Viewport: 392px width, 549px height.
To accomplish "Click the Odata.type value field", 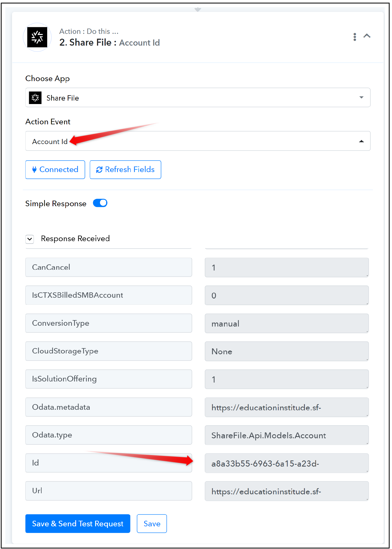I will pos(287,435).
